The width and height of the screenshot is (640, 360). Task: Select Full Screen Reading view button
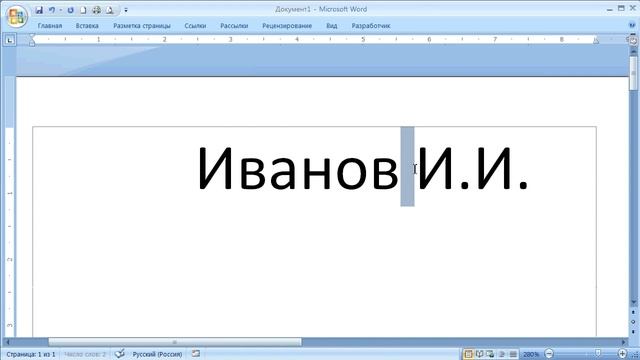point(480,354)
